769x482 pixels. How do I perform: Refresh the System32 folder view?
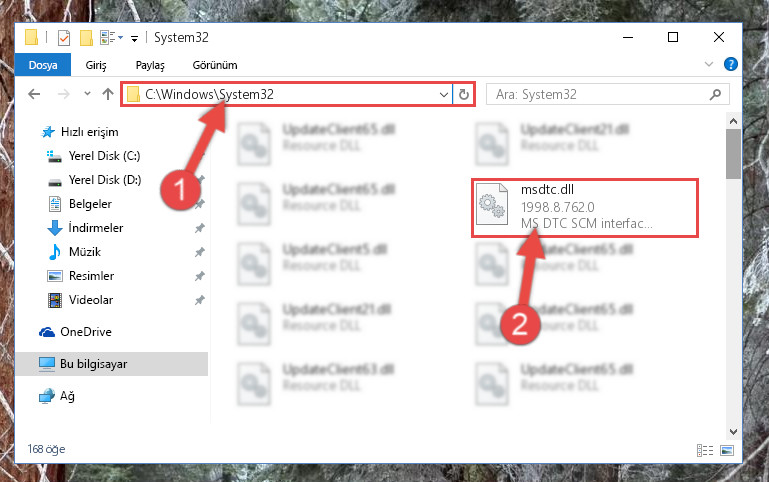(x=463, y=94)
